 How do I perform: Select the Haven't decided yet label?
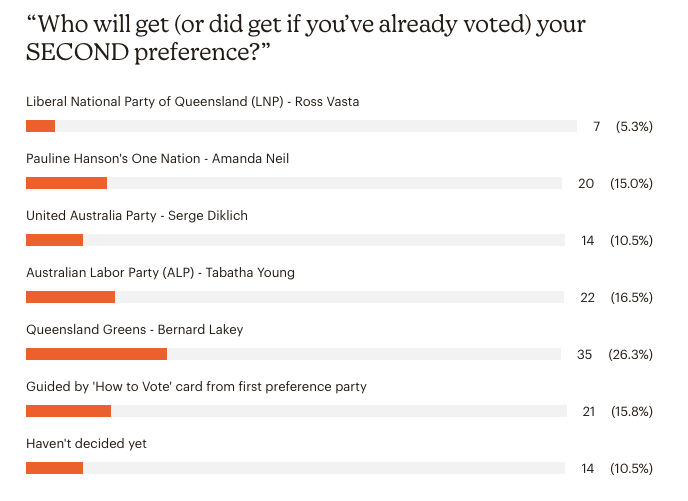click(86, 444)
